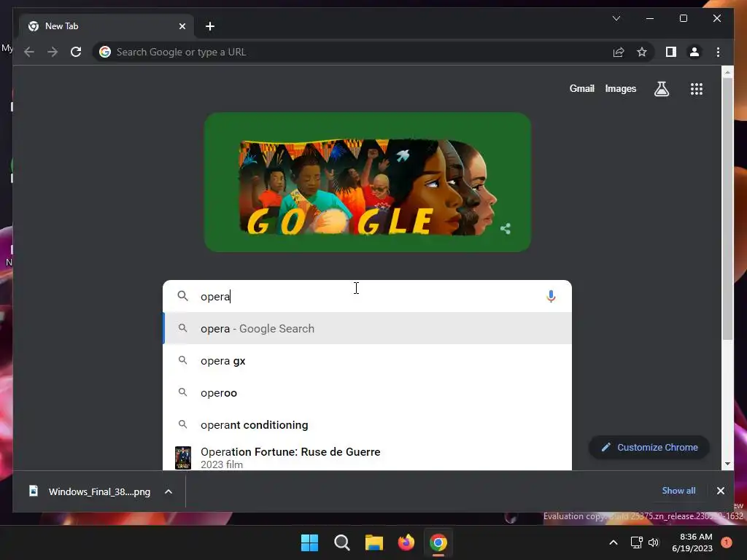Open taskbar Search

[342, 542]
